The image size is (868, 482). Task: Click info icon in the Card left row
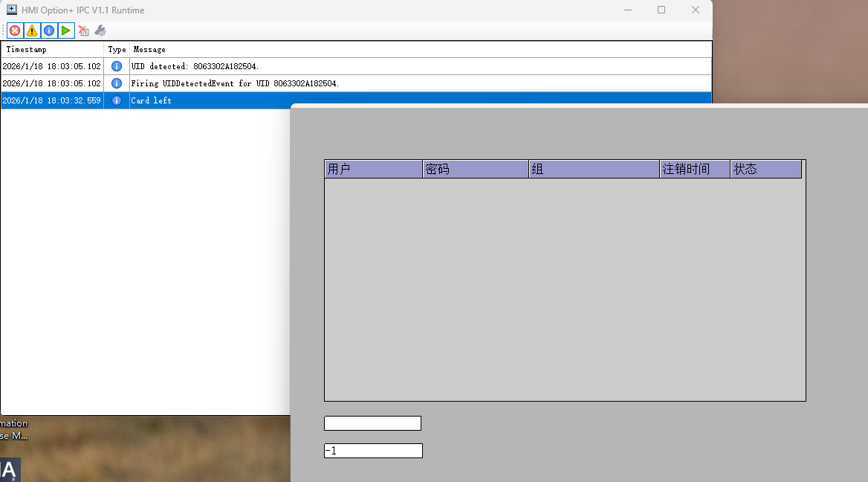tap(117, 100)
